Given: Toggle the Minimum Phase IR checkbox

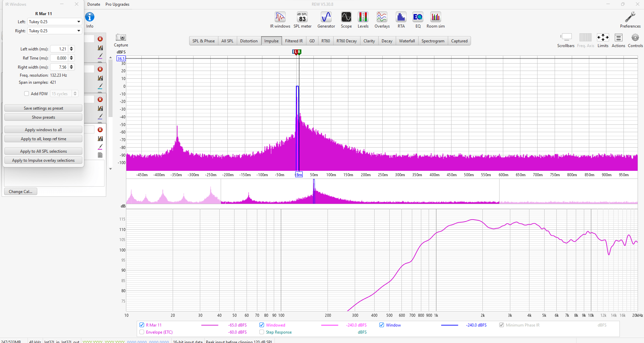Looking at the screenshot, I should [x=502, y=325].
